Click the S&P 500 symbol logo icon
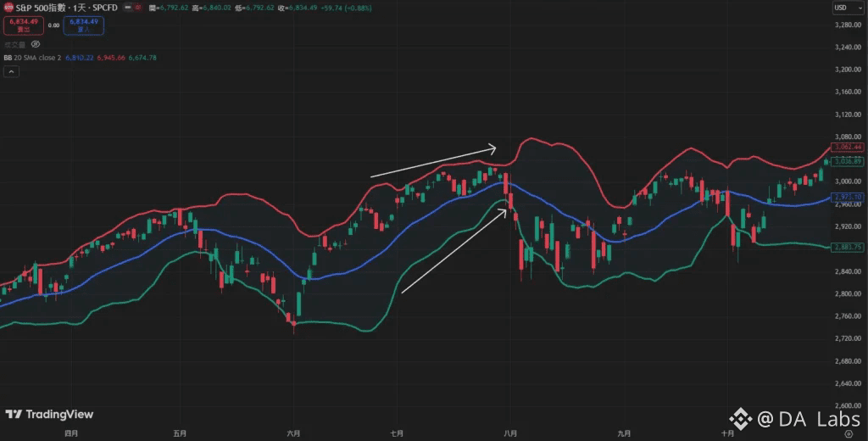Viewport: 868px width, 441px height. coord(8,8)
